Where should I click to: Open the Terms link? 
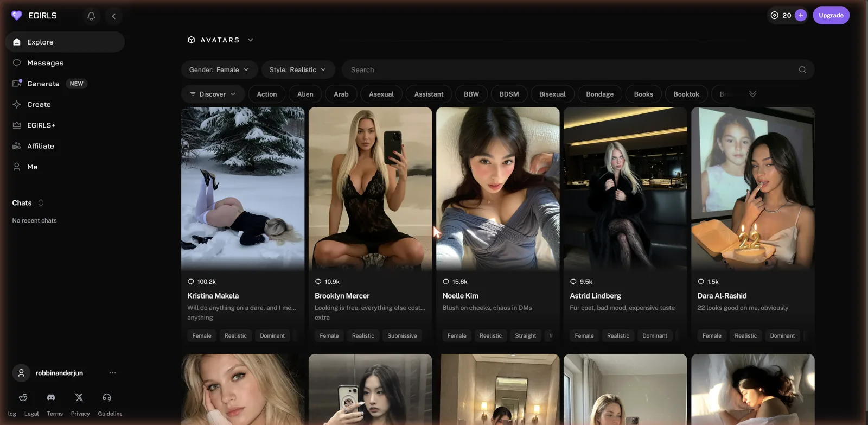55,414
